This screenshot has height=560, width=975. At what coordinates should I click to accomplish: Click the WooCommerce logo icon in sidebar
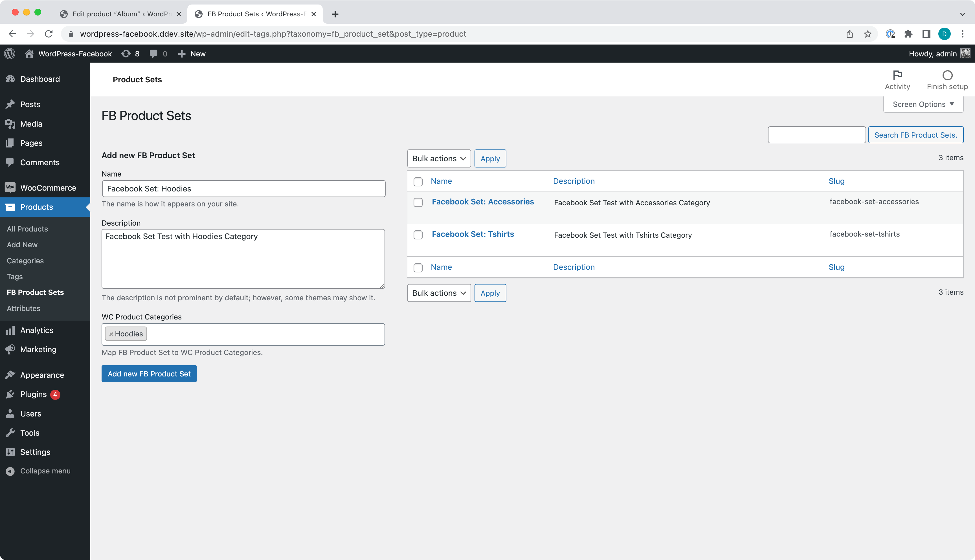pyautogui.click(x=10, y=188)
